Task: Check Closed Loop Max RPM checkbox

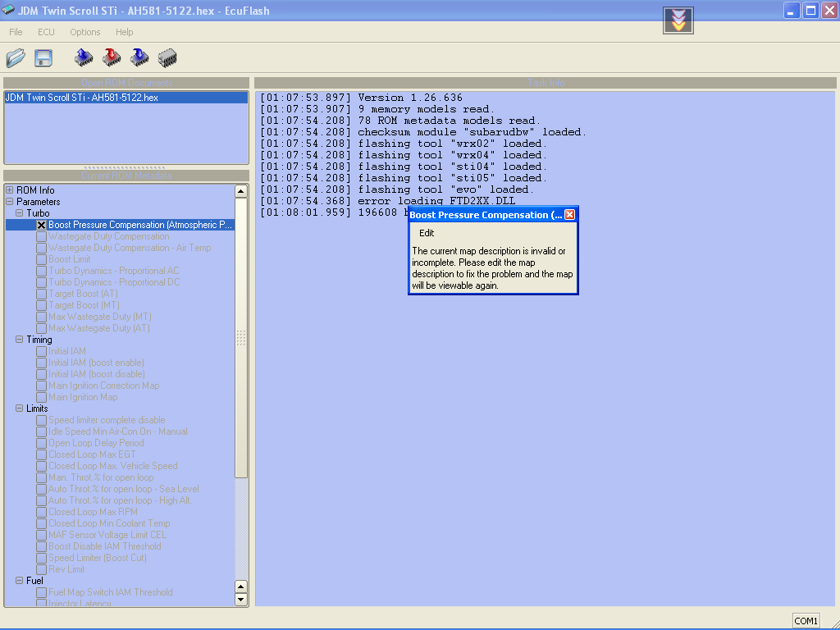Action: (x=41, y=512)
